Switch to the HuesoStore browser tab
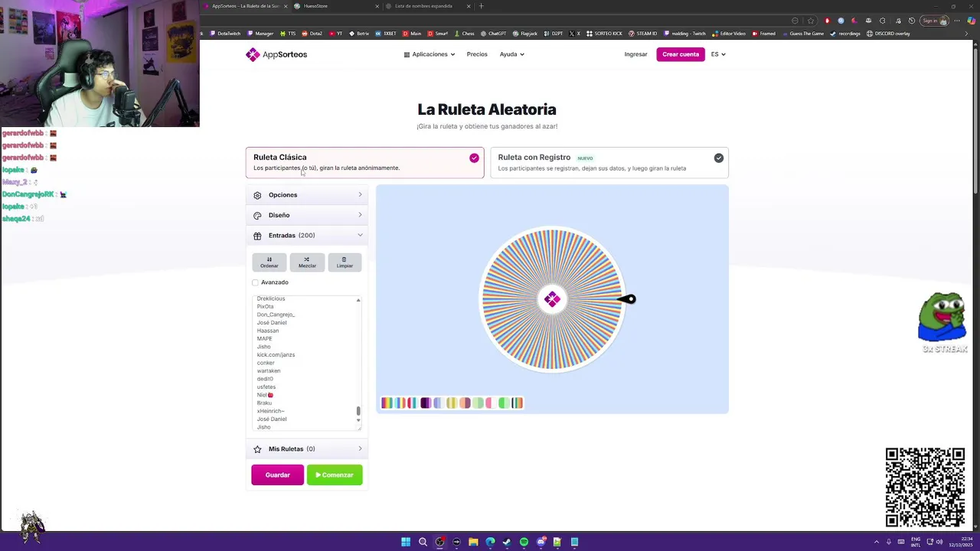This screenshot has width=980, height=551. pyautogui.click(x=337, y=6)
